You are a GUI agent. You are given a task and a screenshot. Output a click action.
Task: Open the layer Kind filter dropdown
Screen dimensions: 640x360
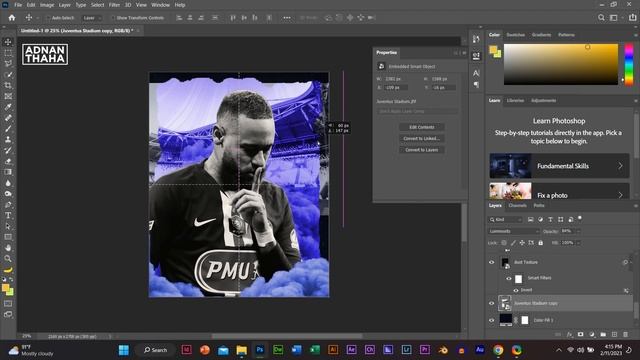coord(505,220)
